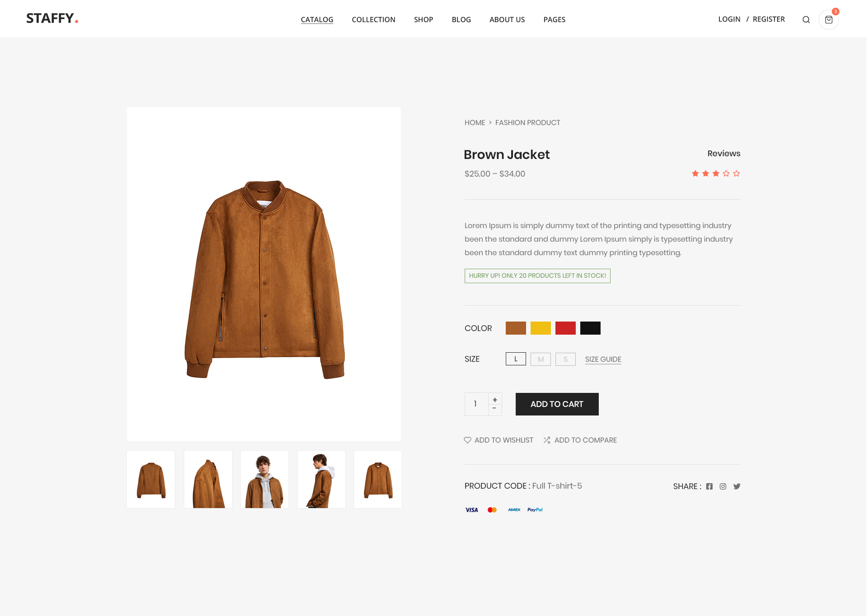Go to the Collection menu

point(373,20)
